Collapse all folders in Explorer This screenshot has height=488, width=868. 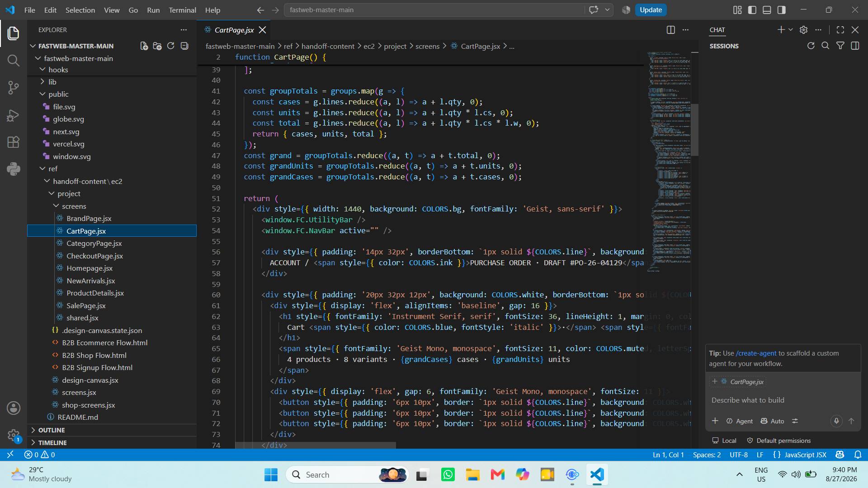pyautogui.click(x=184, y=46)
